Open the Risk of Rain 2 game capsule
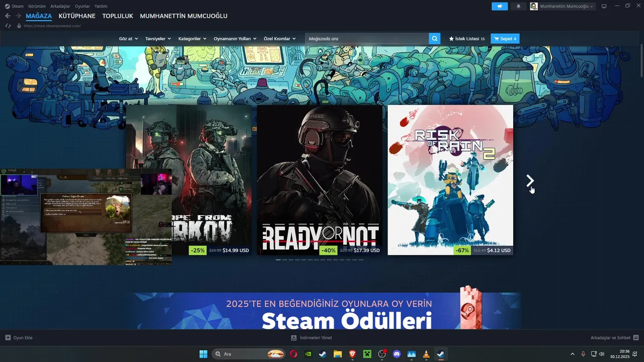 click(x=450, y=180)
